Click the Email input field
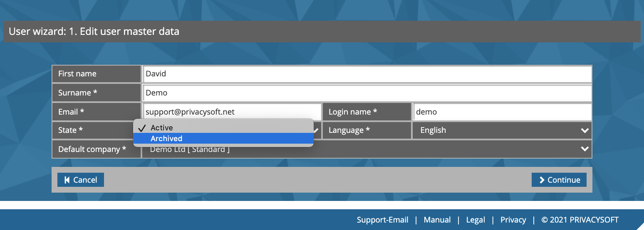This screenshot has width=644, height=230. [232, 112]
